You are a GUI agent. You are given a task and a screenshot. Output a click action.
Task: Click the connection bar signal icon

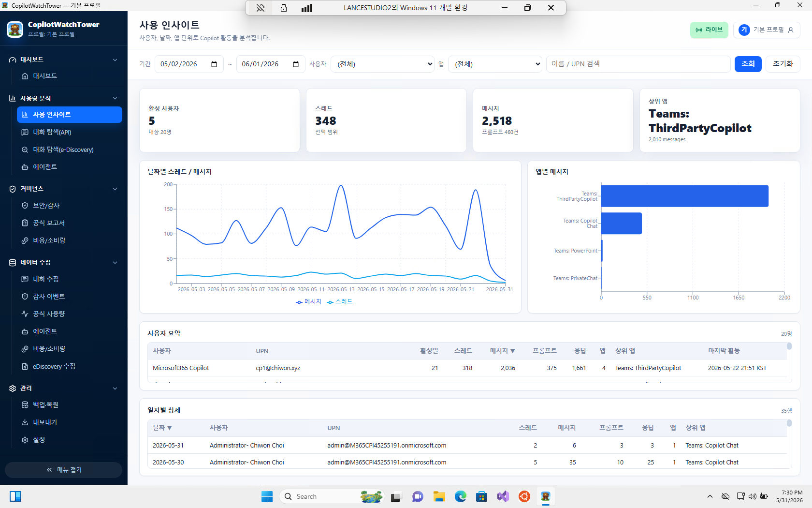point(307,8)
